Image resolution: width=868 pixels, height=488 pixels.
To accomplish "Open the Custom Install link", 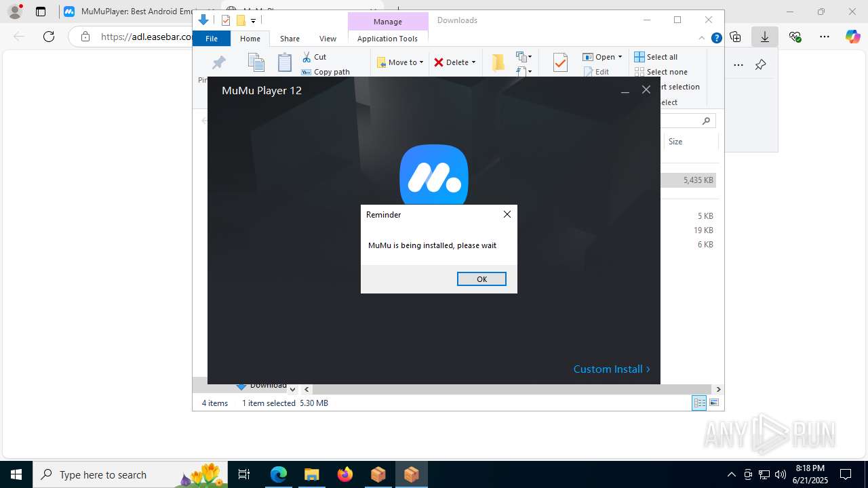I will [x=612, y=369].
